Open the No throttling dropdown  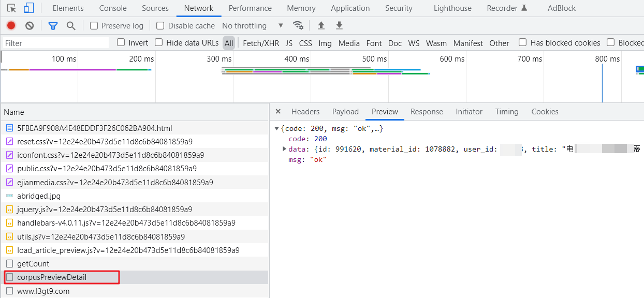coord(252,26)
